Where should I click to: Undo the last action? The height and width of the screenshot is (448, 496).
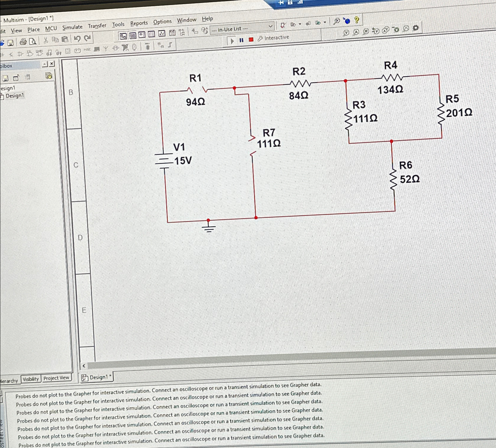pyautogui.click(x=77, y=39)
